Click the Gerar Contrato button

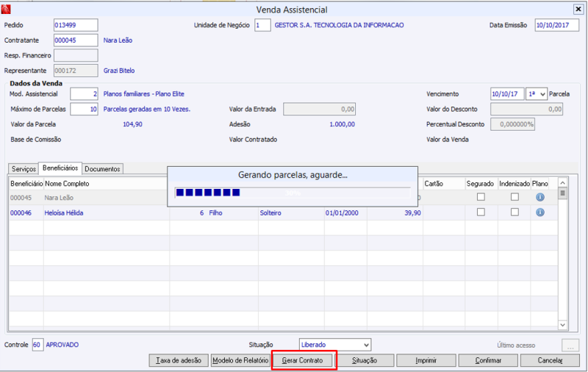pos(302,360)
